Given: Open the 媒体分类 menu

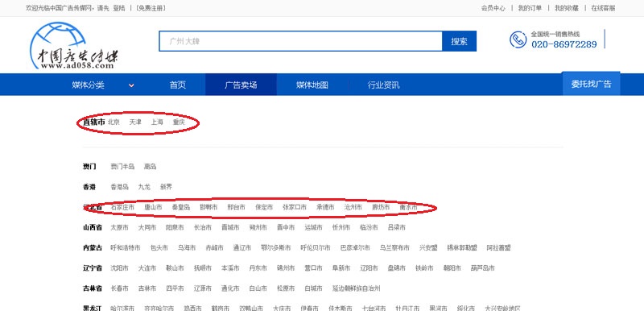Looking at the screenshot, I should point(89,85).
